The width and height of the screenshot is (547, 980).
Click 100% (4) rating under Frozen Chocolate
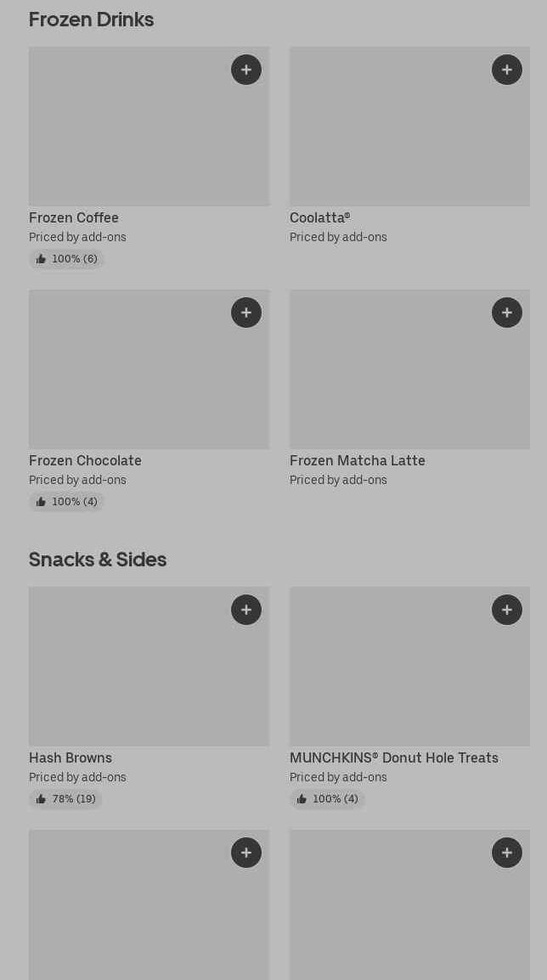point(66,502)
